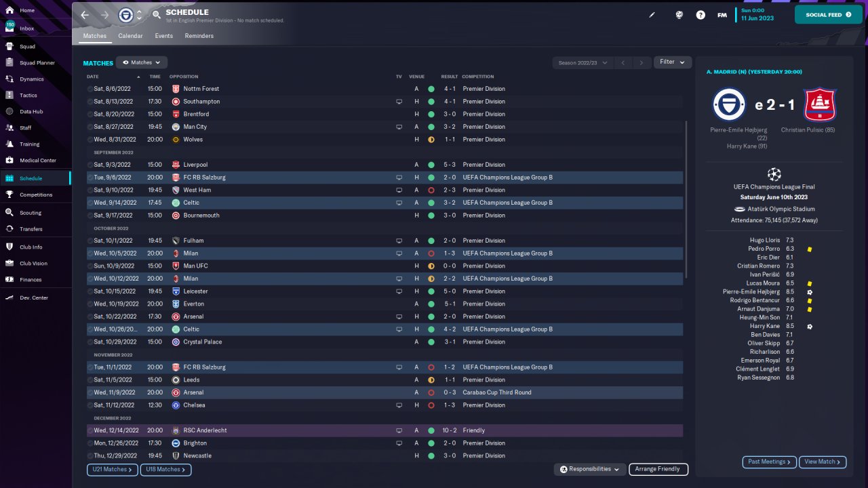Go to the next season arrow

click(642, 62)
